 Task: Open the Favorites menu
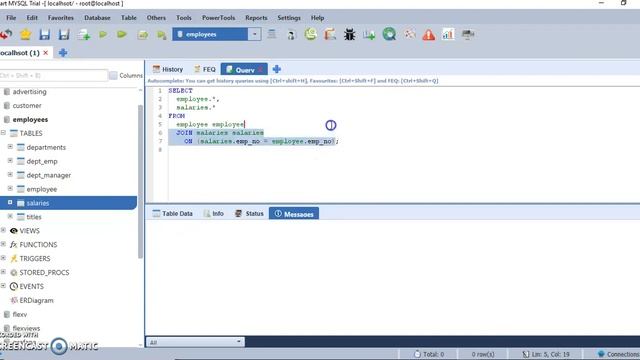(x=61, y=18)
